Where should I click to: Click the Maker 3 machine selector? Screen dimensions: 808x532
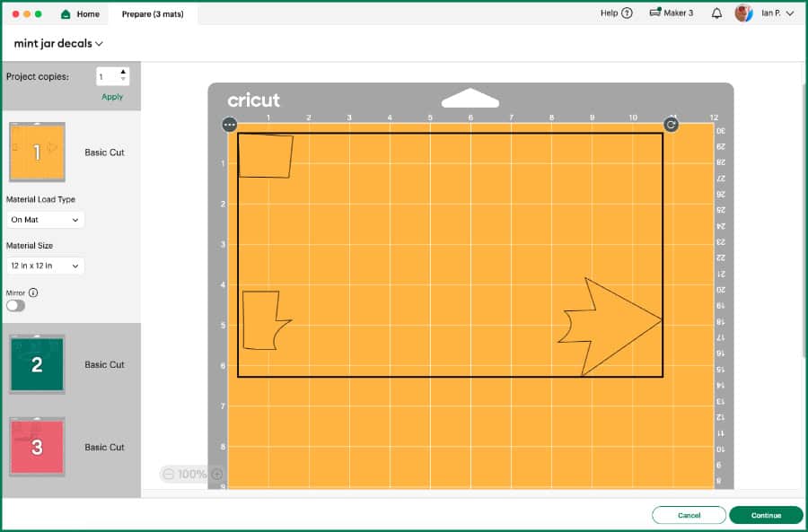click(672, 13)
